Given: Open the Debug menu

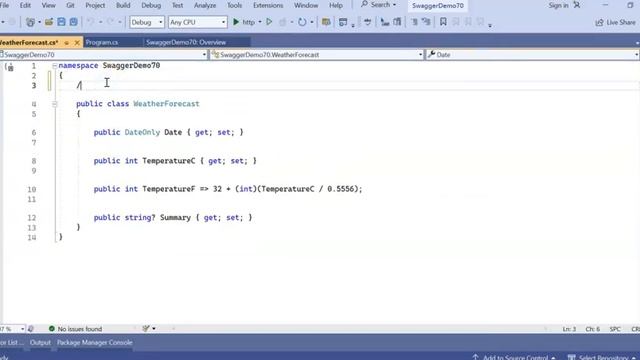Looking at the screenshot, I should [x=151, y=5].
